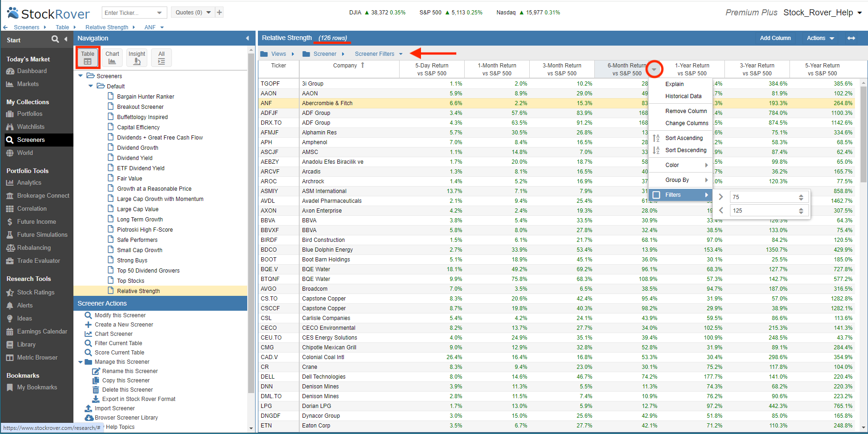The image size is (868, 434).
Task: Open Enter Ticker dropdown arrow
Action: tap(160, 13)
